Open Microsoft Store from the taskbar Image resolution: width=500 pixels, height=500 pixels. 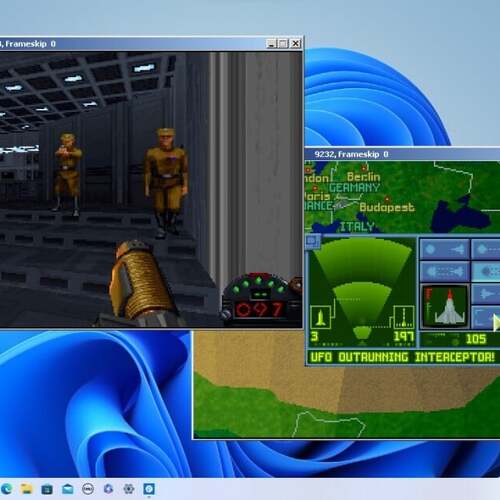coord(47,489)
